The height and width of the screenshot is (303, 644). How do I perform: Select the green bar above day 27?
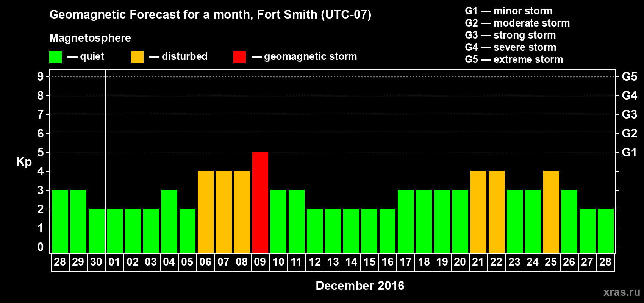click(588, 231)
